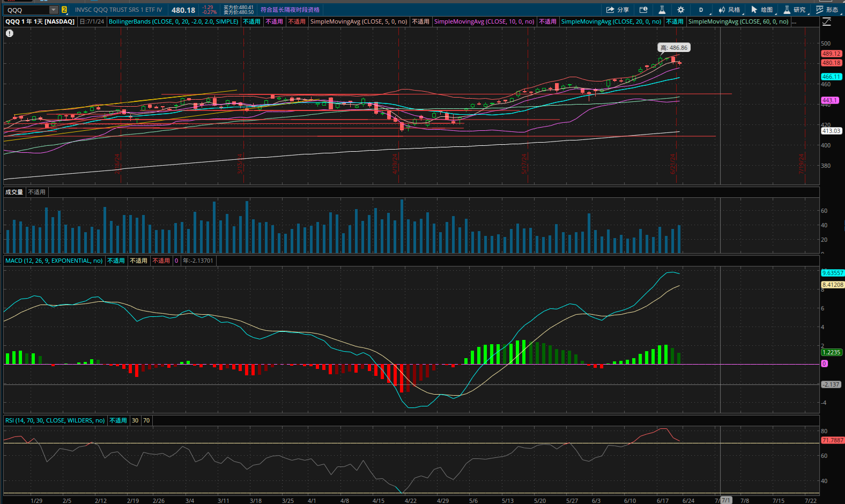
Task: Click the RSI 30 oversold value cell
Action: (x=135, y=420)
